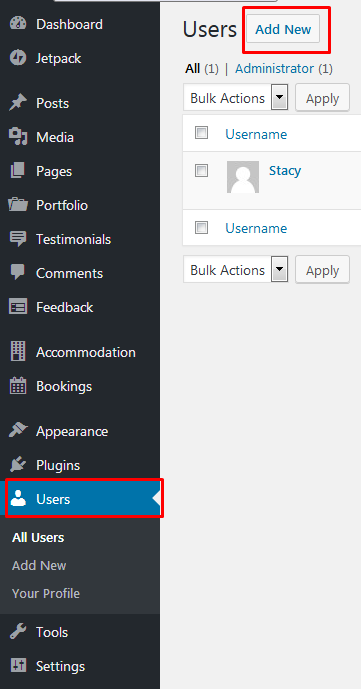Select the Posts pushpin icon
Image resolution: width=361 pixels, height=689 pixels.
18,103
